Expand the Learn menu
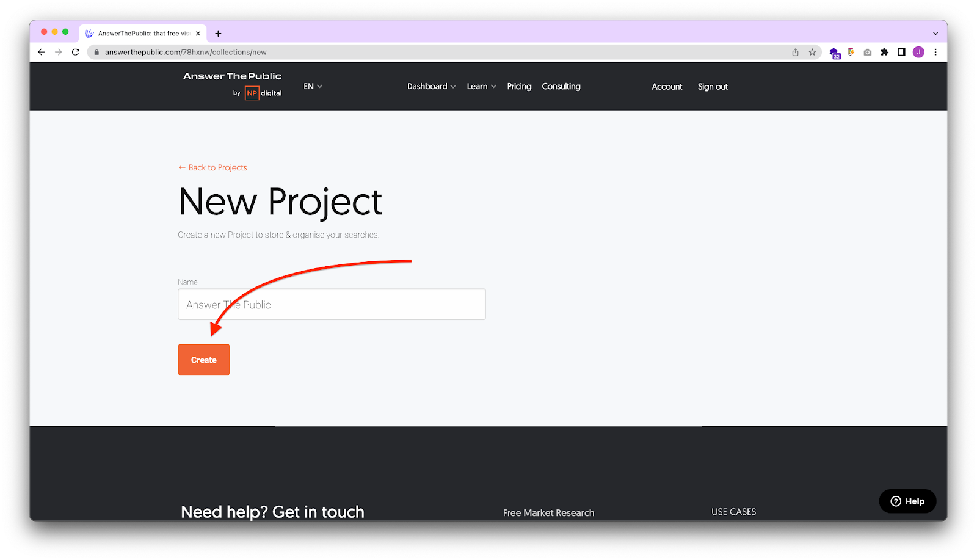This screenshot has width=977, height=560. [x=482, y=87]
